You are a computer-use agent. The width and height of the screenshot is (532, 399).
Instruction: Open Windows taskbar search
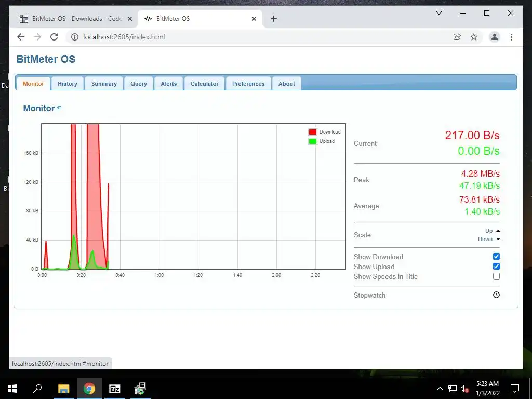point(37,389)
